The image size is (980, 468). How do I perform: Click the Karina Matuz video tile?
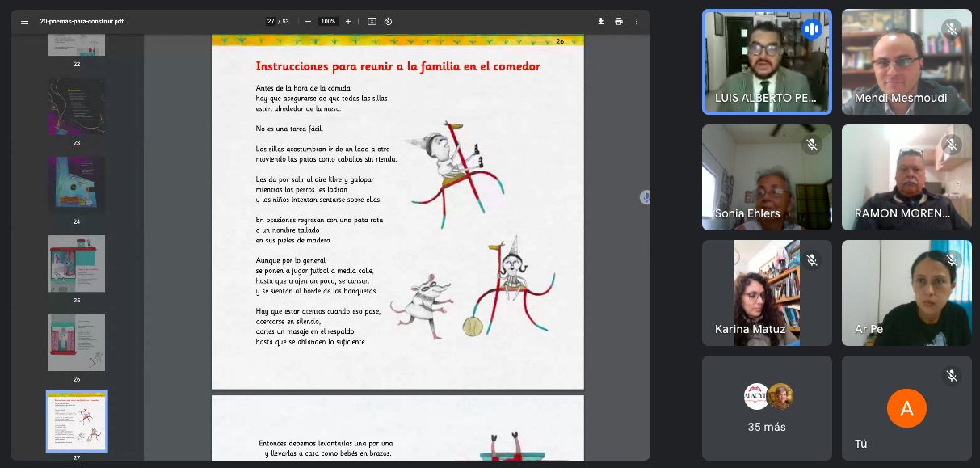[x=766, y=293]
